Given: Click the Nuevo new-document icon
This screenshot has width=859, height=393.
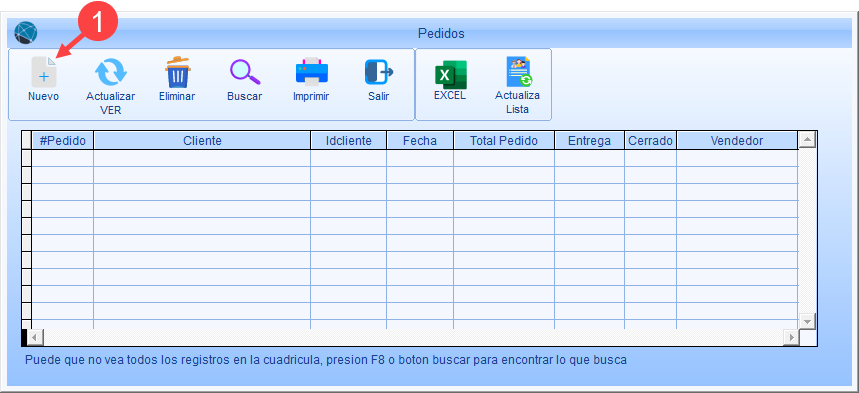Looking at the screenshot, I should (x=44, y=72).
